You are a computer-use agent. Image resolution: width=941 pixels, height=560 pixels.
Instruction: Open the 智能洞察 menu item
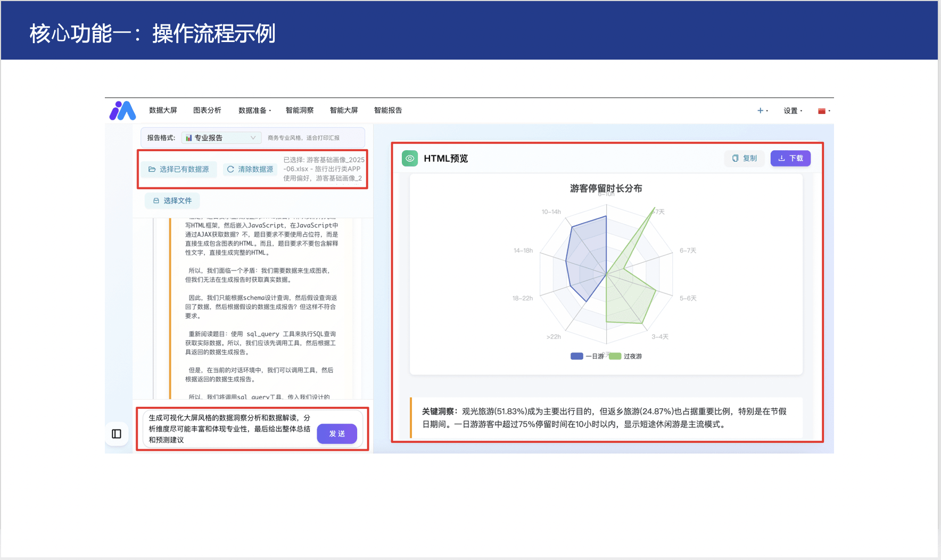pyautogui.click(x=300, y=111)
